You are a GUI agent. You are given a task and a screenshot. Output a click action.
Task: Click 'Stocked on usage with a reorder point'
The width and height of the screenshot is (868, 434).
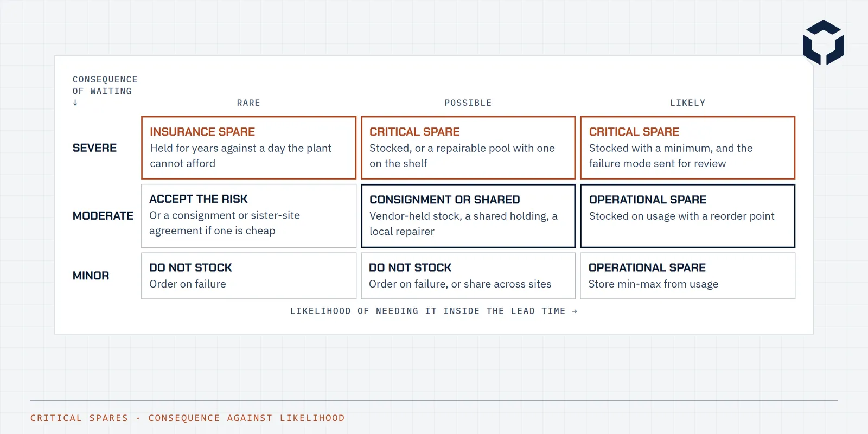[x=682, y=216]
